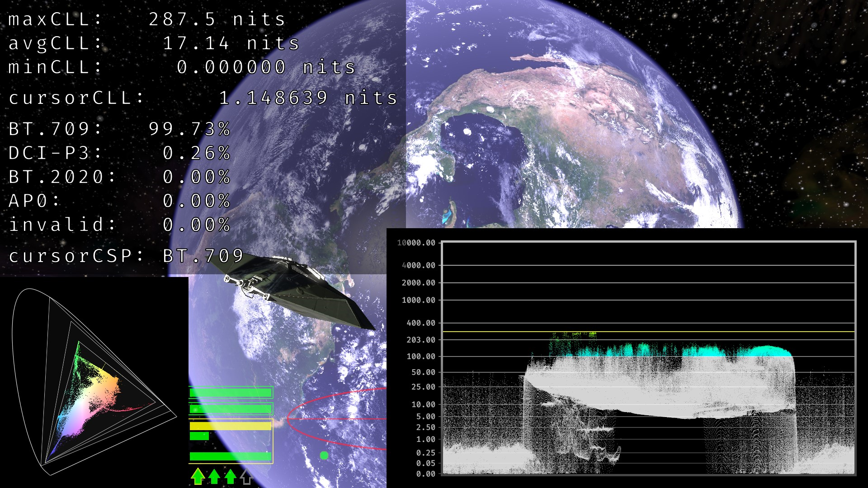Click the gray outlined arrow indicator

[x=246, y=476]
